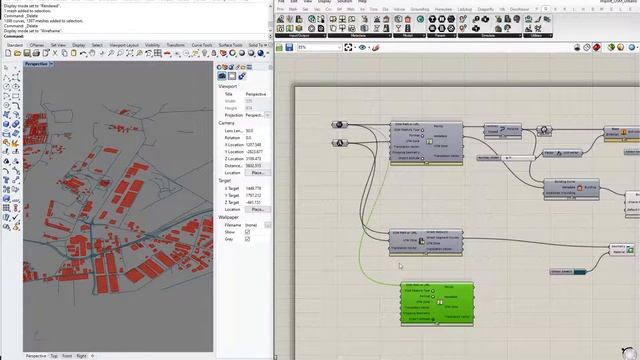
Task: Open the CPlanes toolbar tab
Action: point(37,45)
